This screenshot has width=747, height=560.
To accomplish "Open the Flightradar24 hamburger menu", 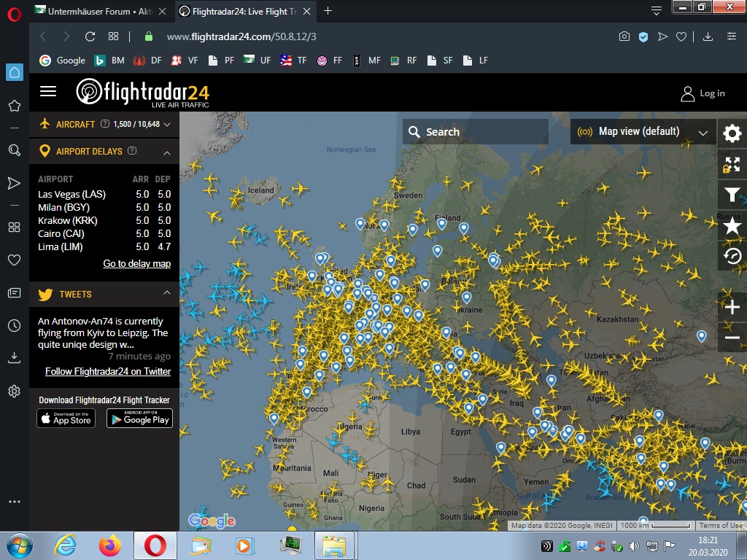I will point(47,91).
